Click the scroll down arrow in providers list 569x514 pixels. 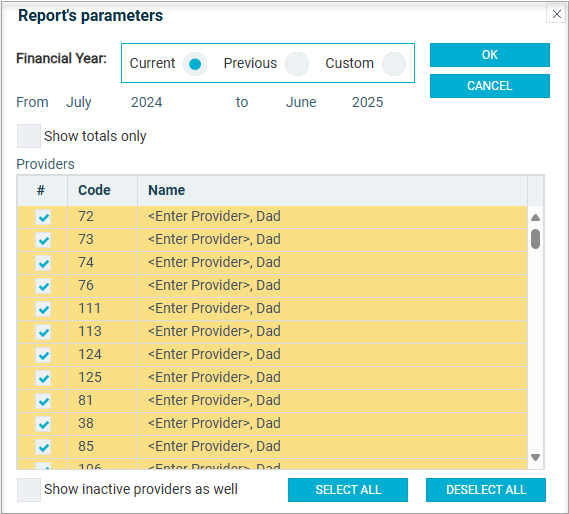(535, 457)
